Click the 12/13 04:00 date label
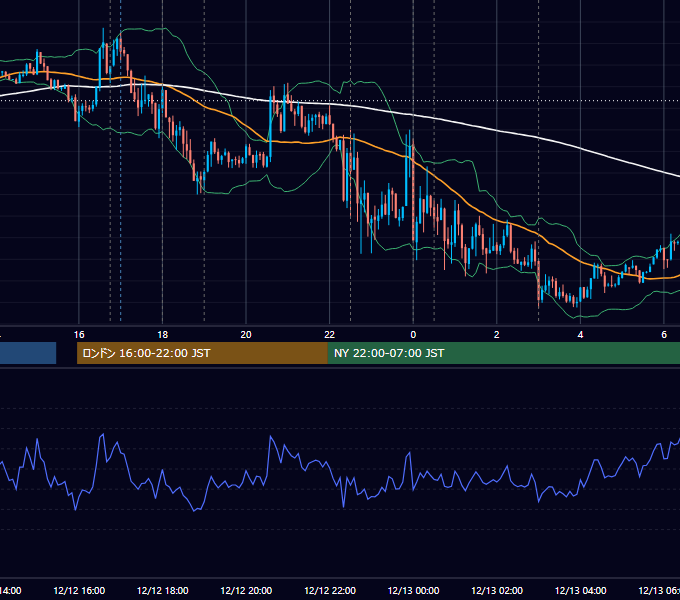 pos(581,590)
